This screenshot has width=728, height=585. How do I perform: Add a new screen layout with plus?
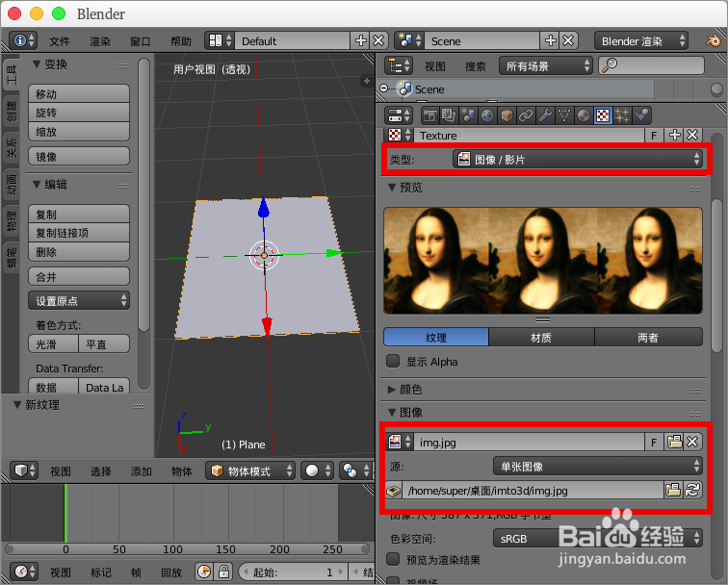click(x=361, y=40)
